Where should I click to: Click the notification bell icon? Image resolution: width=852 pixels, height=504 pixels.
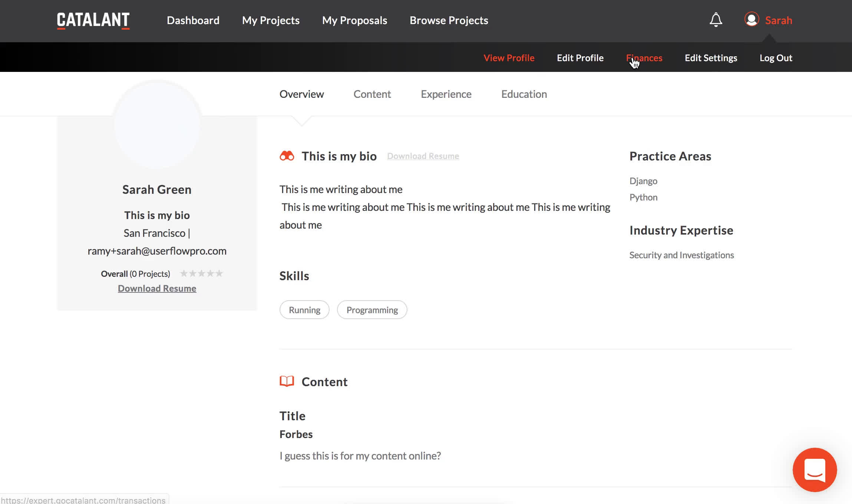coord(715,20)
